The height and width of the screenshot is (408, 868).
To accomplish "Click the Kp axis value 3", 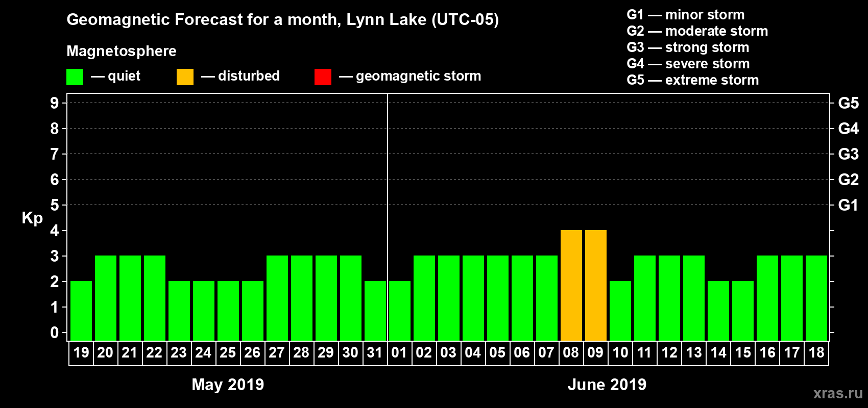I will coord(55,256).
